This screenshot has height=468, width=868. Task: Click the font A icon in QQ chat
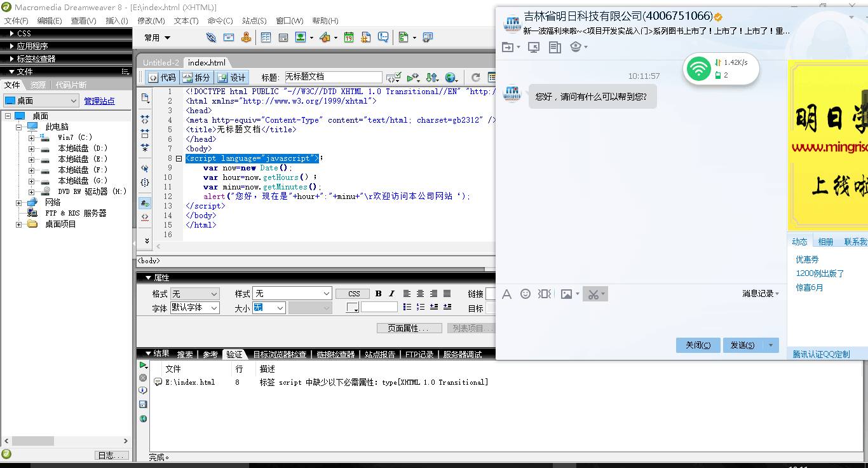[x=506, y=294]
